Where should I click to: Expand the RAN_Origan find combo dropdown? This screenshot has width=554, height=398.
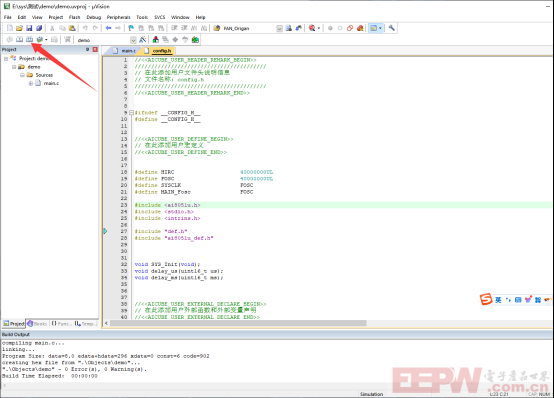279,28
